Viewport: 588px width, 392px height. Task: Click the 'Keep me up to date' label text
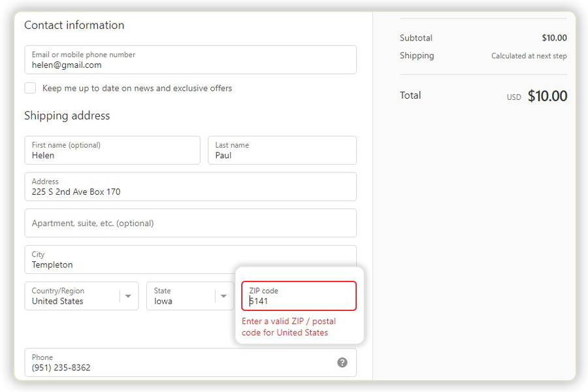pos(137,88)
